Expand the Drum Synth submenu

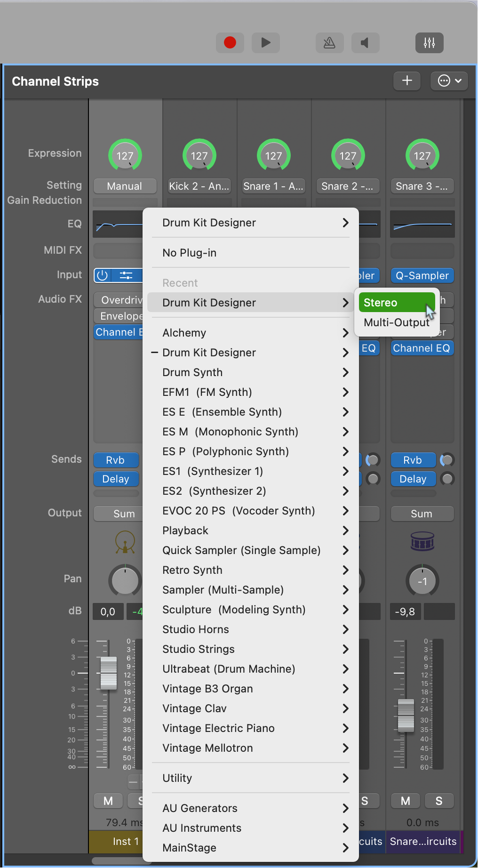click(251, 372)
